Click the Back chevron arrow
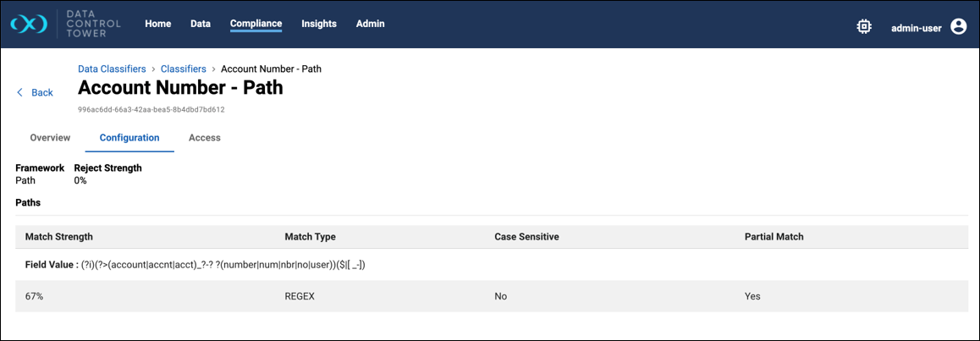The width and height of the screenshot is (980, 341). pyautogui.click(x=20, y=93)
